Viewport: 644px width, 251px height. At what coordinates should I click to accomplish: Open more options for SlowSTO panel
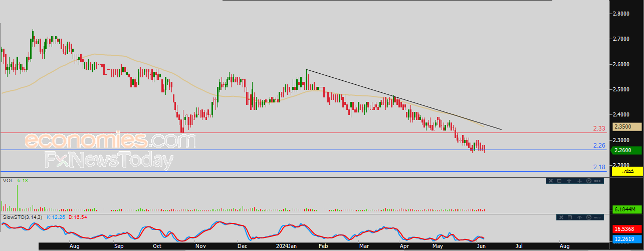pos(597,217)
